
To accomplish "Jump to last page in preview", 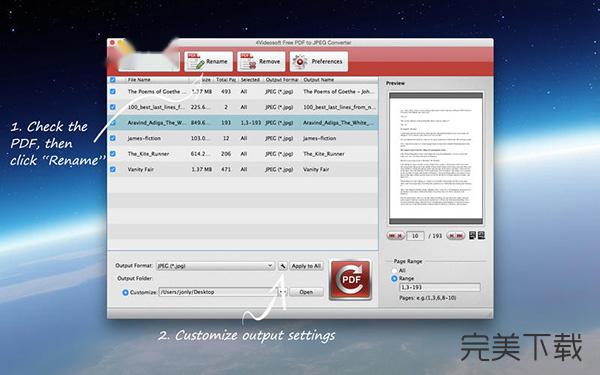I will pos(460,236).
